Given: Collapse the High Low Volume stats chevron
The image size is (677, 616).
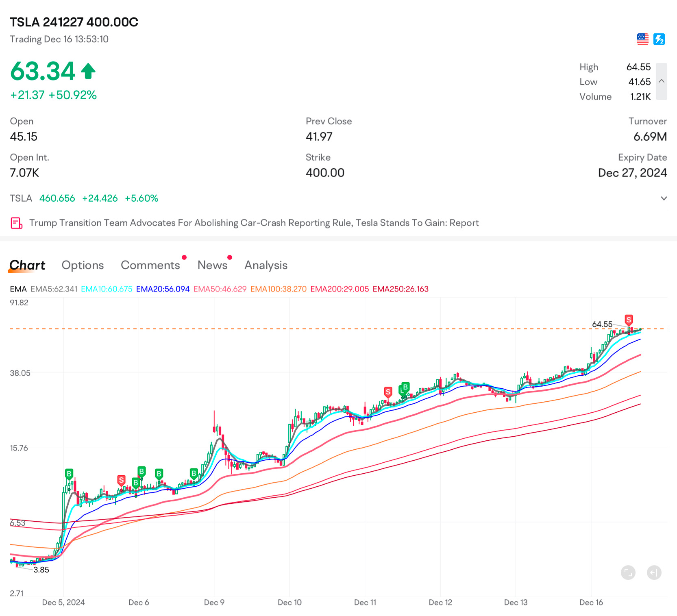Looking at the screenshot, I should click(662, 81).
